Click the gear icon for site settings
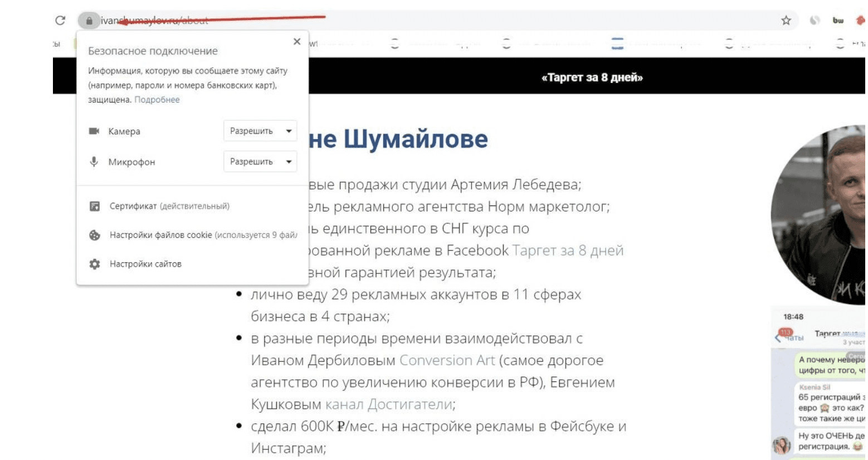This screenshot has width=868, height=460. pyautogui.click(x=95, y=264)
